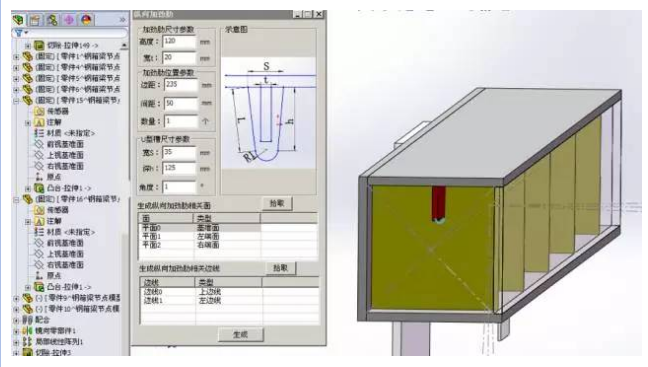This screenshot has height=367, width=648.
Task: Click the 高度 height field showing 120
Action: (179, 41)
